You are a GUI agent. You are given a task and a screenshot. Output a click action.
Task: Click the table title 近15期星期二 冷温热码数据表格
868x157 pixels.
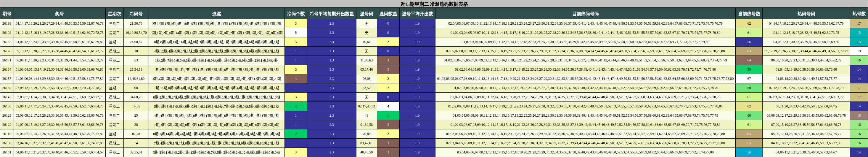pos(434,4)
